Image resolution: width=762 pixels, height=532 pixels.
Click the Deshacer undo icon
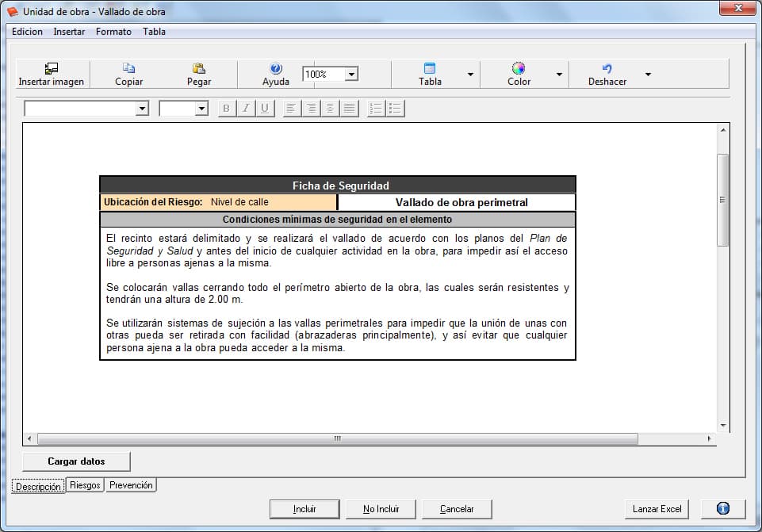[607, 68]
